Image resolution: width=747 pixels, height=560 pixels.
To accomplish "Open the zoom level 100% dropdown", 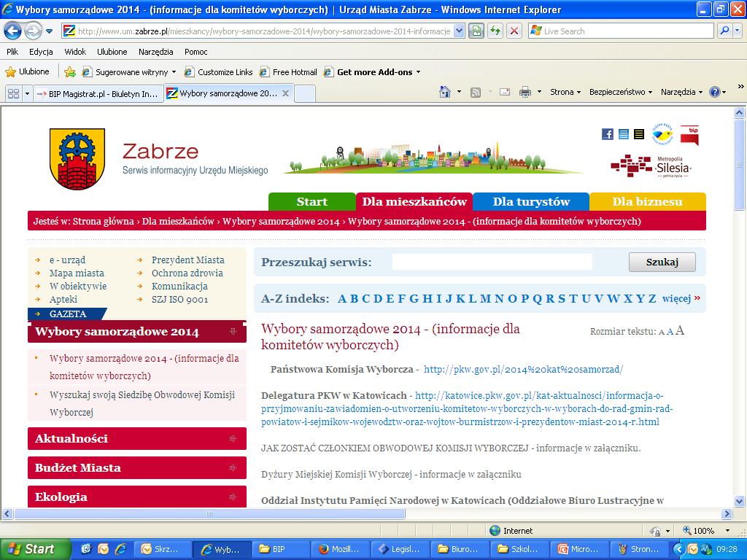I will 727,531.
